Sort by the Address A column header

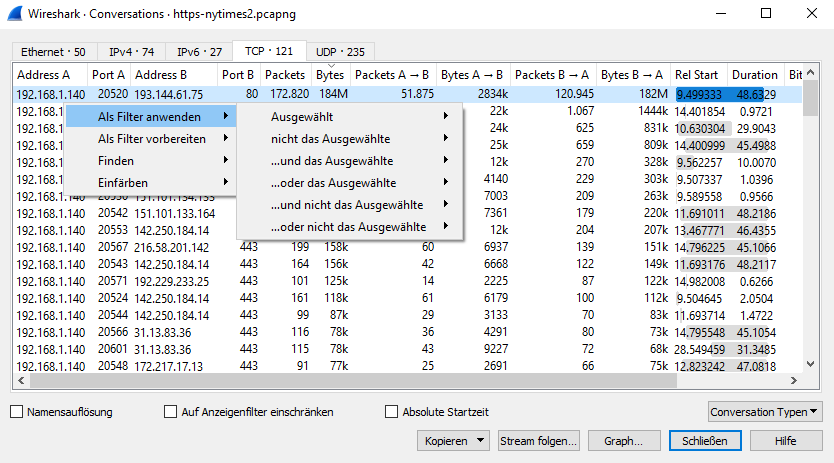coord(50,75)
